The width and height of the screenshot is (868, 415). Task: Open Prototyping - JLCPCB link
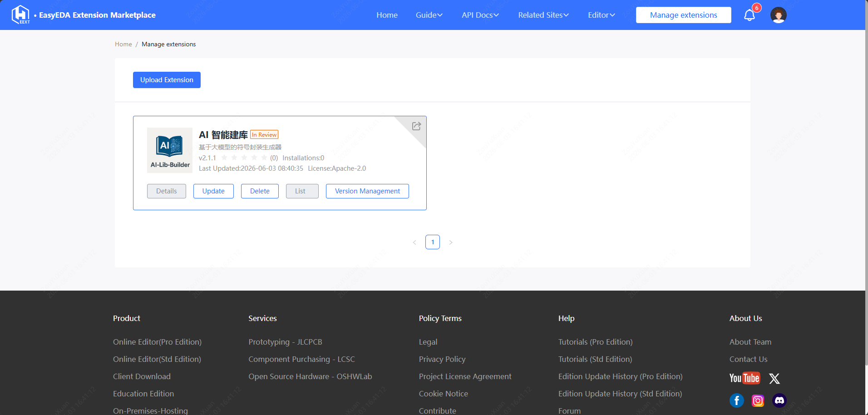coord(285,342)
